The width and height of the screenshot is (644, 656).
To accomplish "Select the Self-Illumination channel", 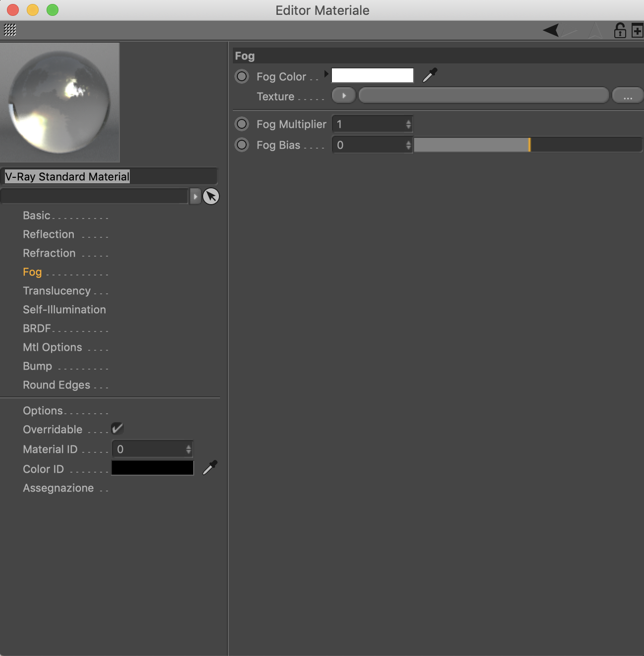I will click(x=64, y=310).
